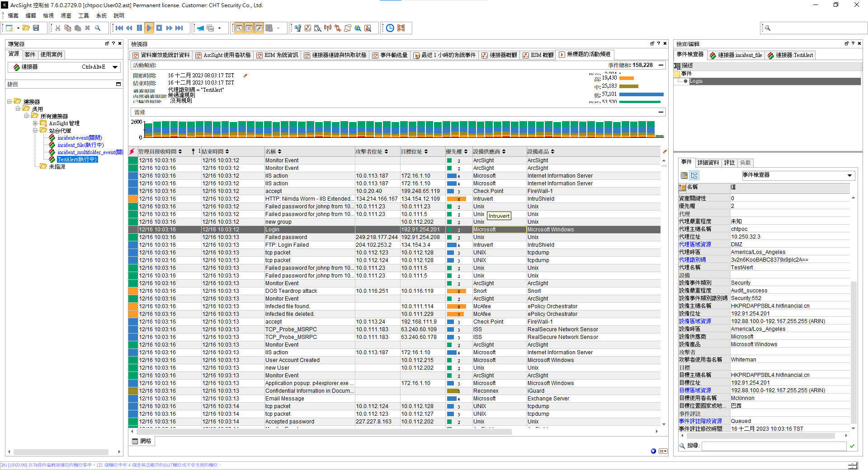
Task: Click the orange high priority bar
Action: 626,78
